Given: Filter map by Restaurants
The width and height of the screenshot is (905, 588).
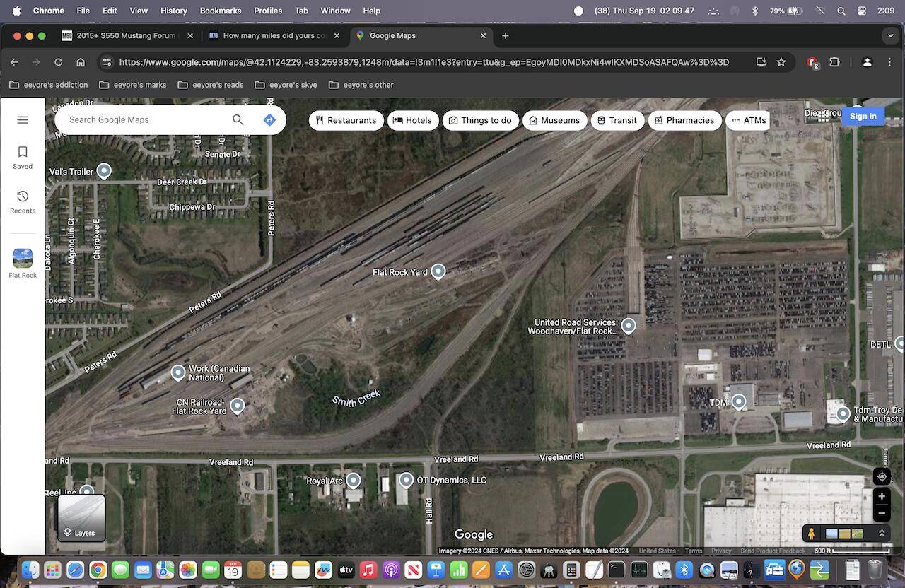Looking at the screenshot, I should pyautogui.click(x=346, y=120).
